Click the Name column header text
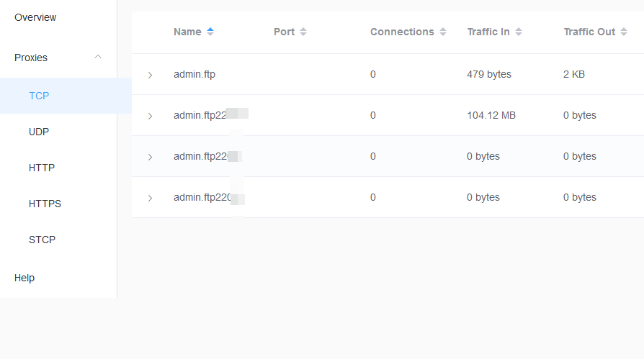This screenshot has height=359, width=644. (x=187, y=32)
